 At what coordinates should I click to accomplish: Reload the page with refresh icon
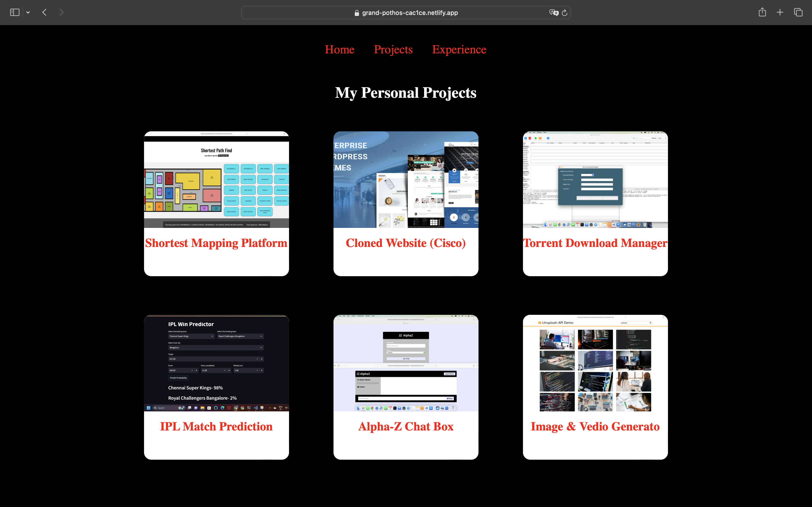tap(565, 13)
